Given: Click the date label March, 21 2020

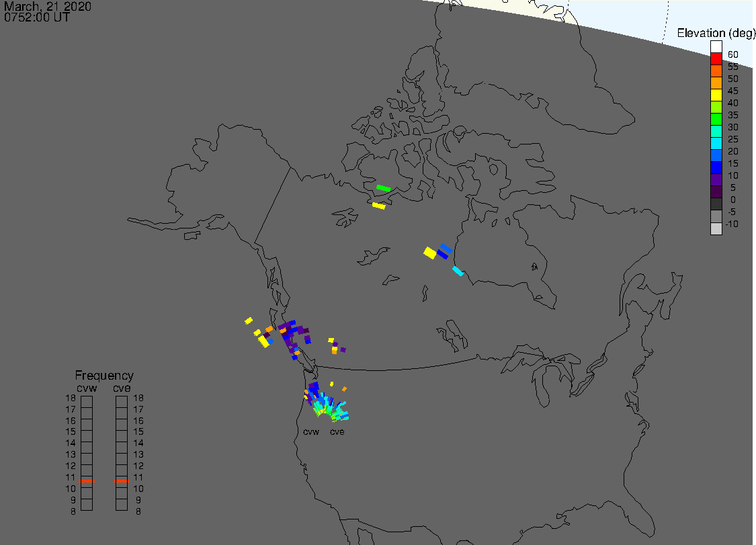Looking at the screenshot, I should pyautogui.click(x=48, y=7).
